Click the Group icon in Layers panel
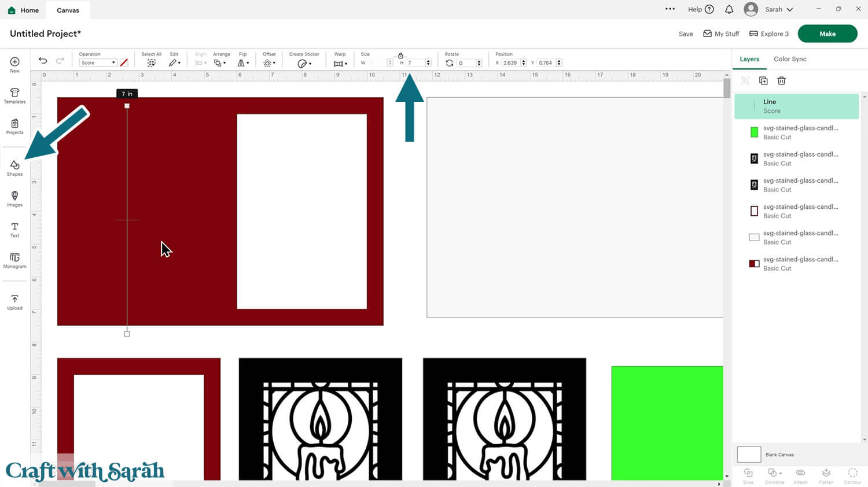This screenshot has height=487, width=868. 745,81
